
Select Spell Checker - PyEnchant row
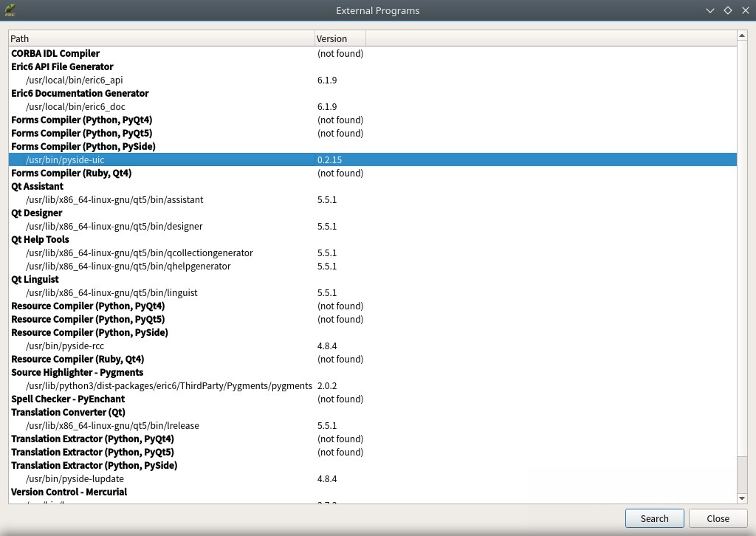(373, 399)
